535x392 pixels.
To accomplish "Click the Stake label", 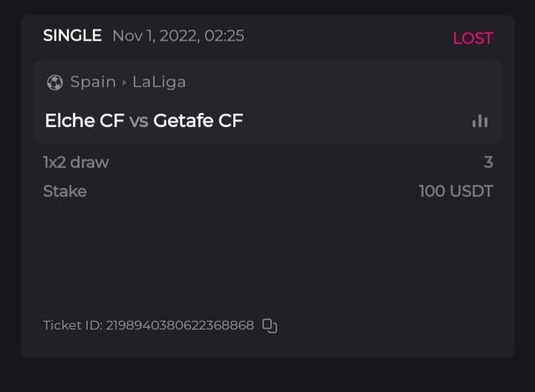I will [65, 192].
